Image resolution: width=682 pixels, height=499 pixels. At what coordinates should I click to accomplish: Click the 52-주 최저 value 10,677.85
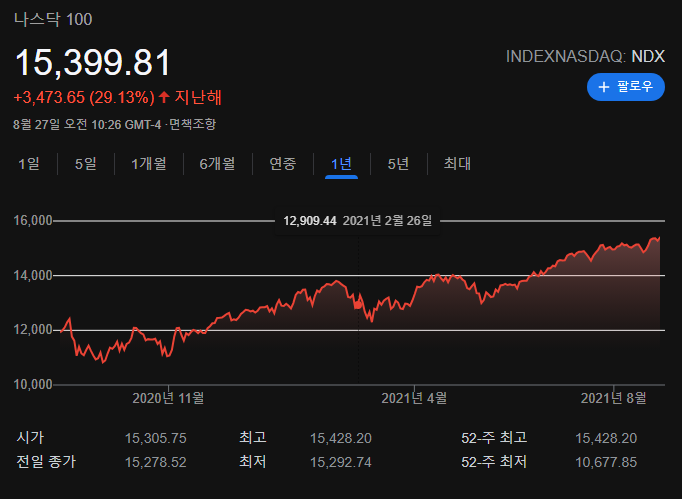pos(606,462)
